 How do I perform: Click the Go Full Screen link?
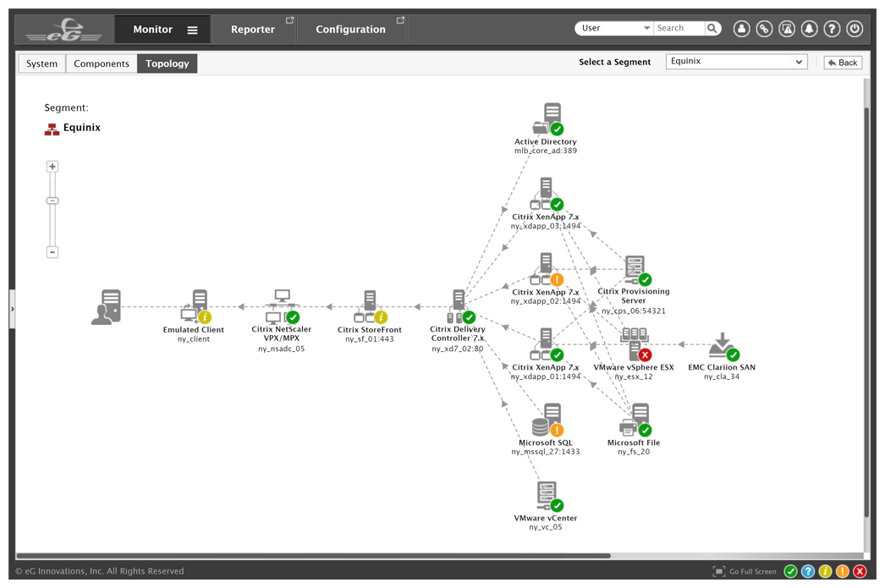point(745,572)
